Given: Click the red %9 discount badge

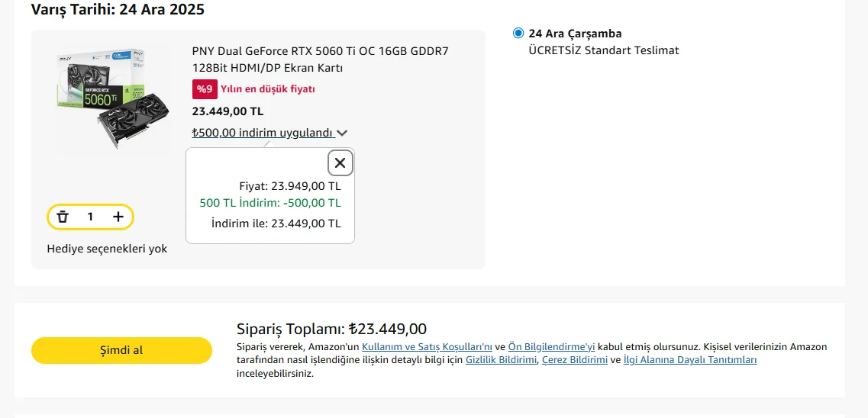Looking at the screenshot, I should point(205,89).
